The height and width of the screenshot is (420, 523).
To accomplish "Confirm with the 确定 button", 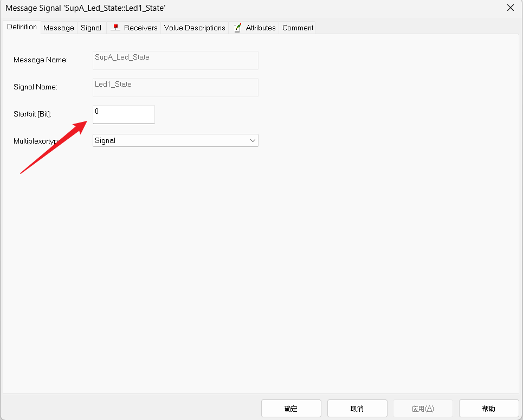I will pos(291,408).
